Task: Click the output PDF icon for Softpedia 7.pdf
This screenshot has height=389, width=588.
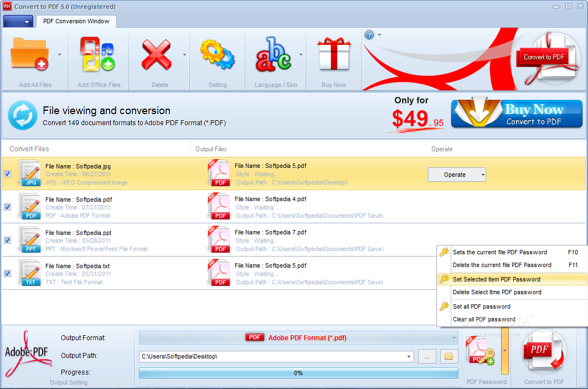Action: point(219,239)
